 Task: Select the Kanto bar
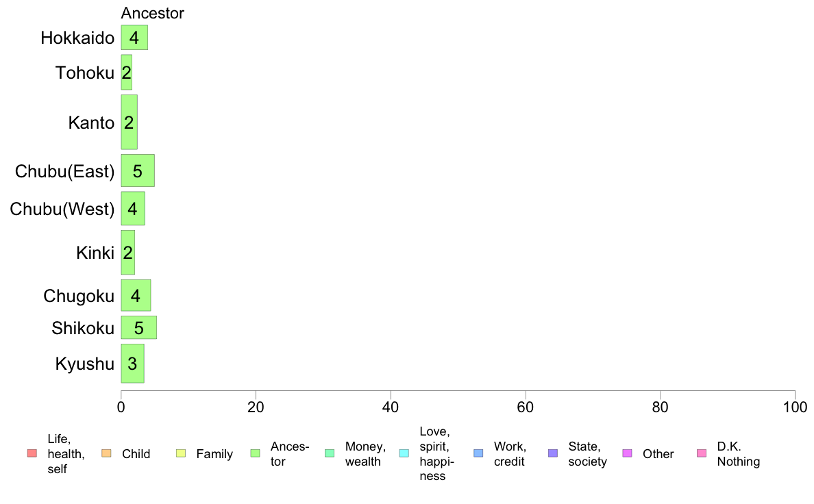(129, 122)
